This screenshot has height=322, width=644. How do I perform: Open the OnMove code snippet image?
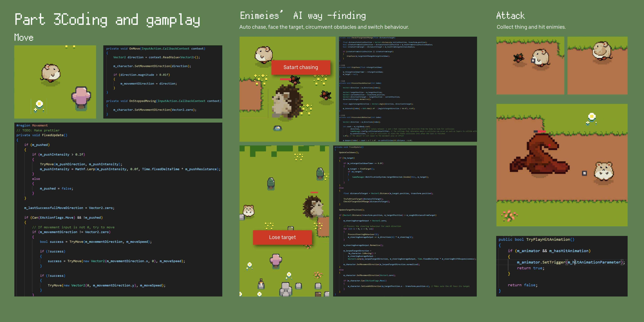[163, 82]
